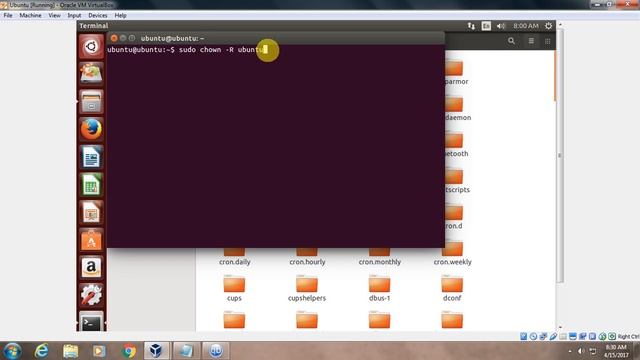The width and height of the screenshot is (640, 360).
Task: Open Windows Explorer from the taskbar
Action: click(70, 351)
